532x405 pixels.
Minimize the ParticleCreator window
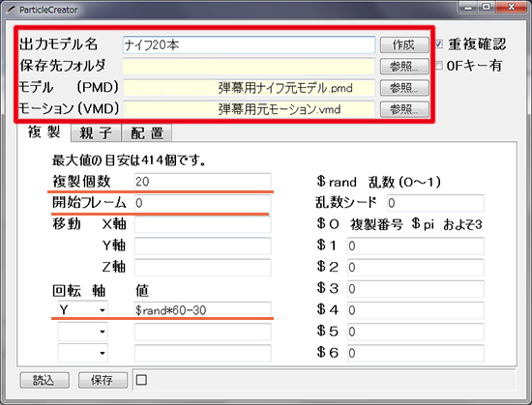[x=468, y=7]
